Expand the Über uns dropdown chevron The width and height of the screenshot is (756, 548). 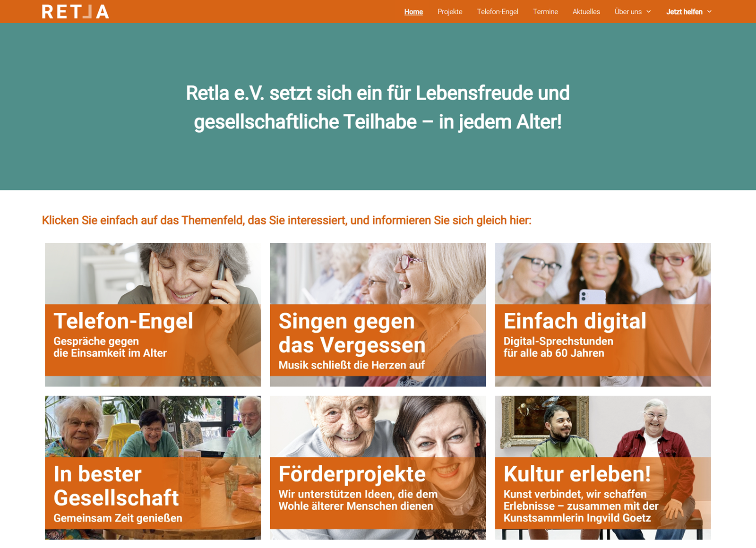tap(649, 12)
